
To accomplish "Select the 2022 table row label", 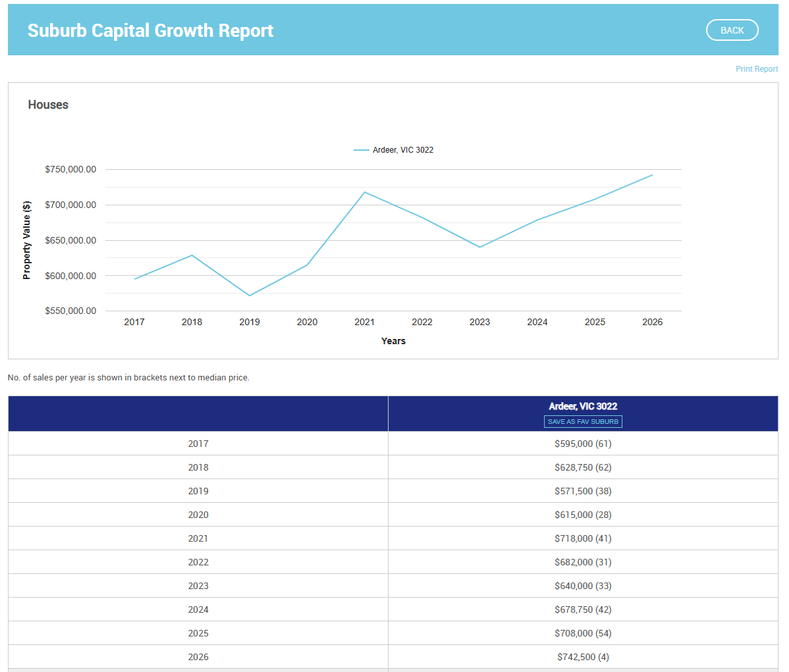I will pyautogui.click(x=198, y=562).
